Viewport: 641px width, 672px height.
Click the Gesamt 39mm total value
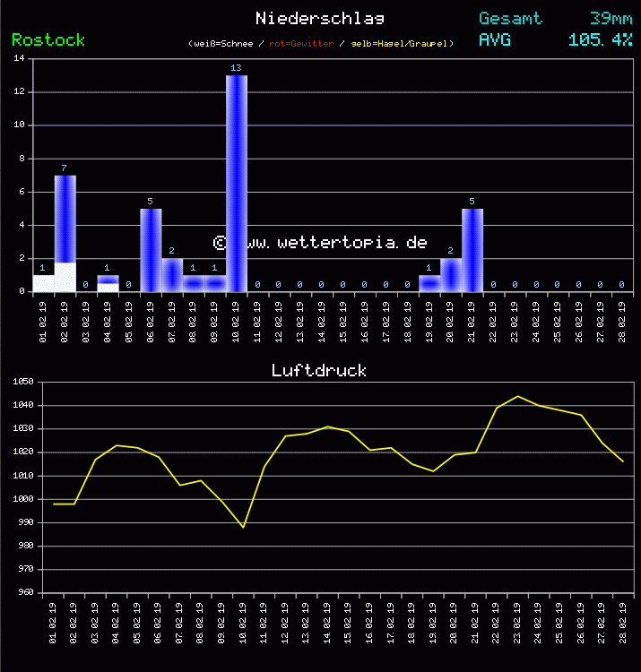pyautogui.click(x=610, y=18)
